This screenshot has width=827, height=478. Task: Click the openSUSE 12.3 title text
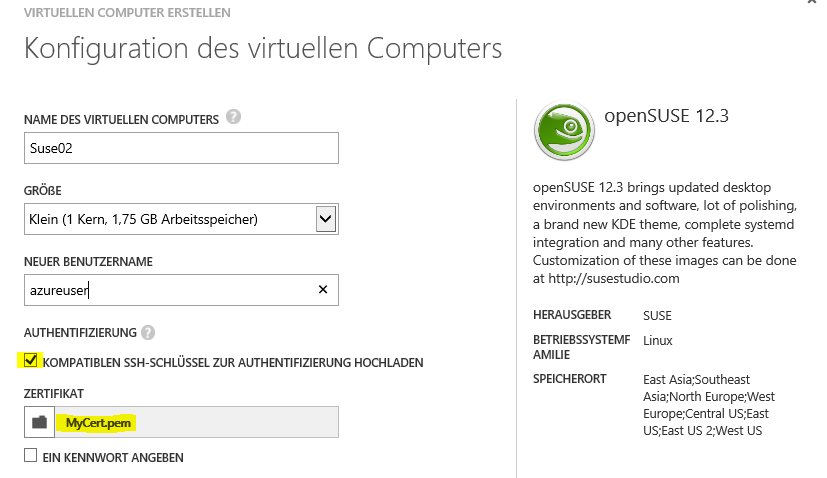666,116
